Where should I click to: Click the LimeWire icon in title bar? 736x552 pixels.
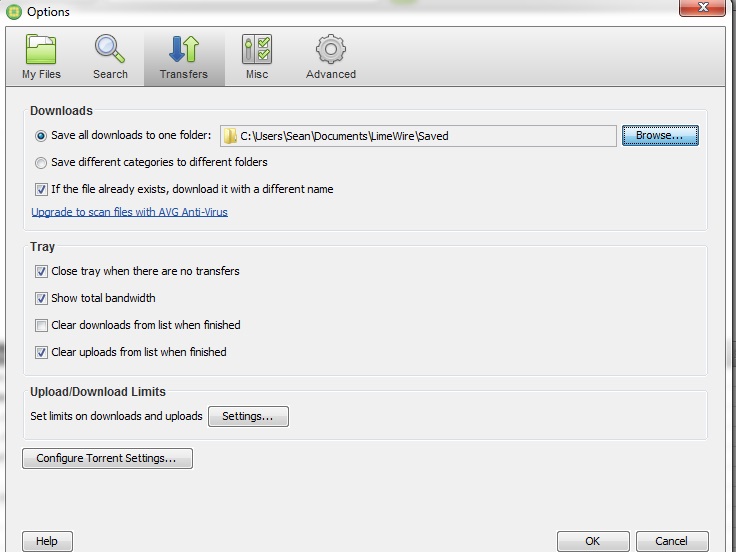[13, 12]
